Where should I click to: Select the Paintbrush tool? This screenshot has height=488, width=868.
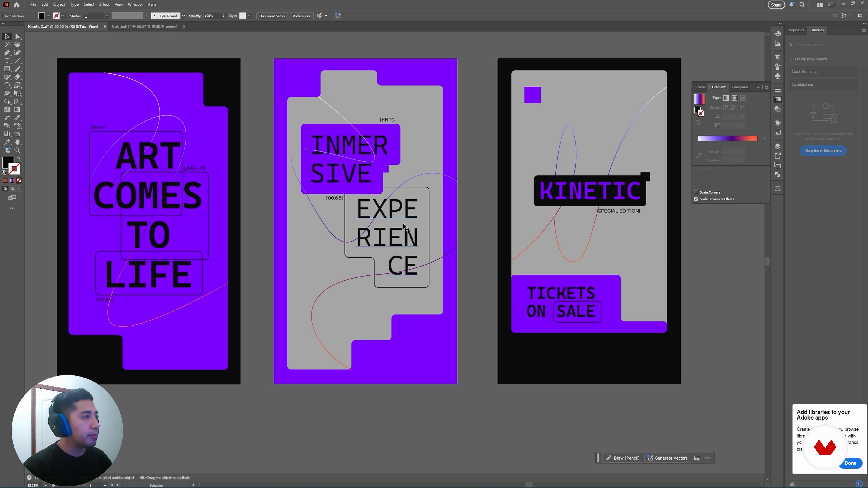18,69
